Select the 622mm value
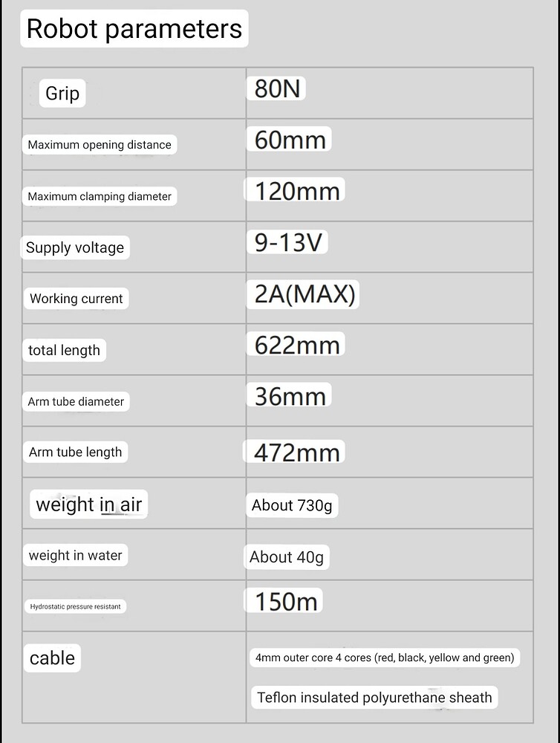The image size is (560, 743). click(297, 345)
